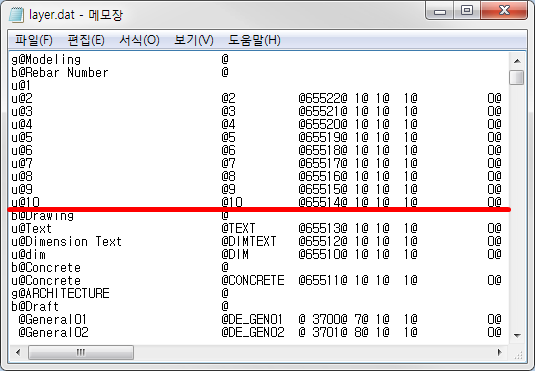Screen dimensions: 535x371
Task: Click the value '@65514@'
Action: pos(323,202)
